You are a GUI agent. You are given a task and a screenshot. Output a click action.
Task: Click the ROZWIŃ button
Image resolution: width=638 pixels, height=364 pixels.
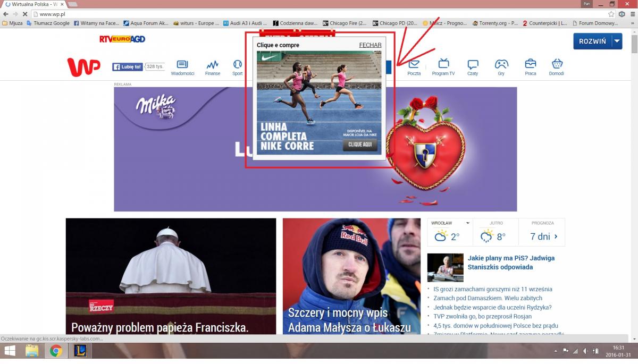[x=592, y=41]
